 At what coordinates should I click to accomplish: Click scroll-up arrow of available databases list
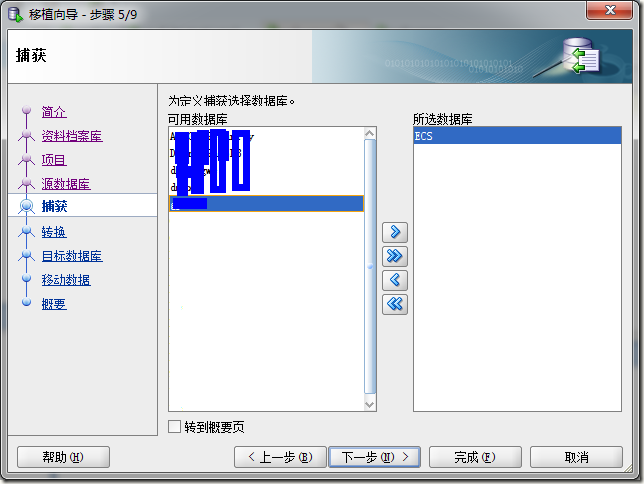coord(370,133)
